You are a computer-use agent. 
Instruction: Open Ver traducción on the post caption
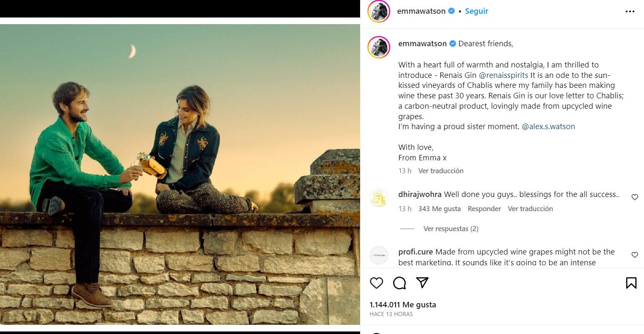[x=441, y=170]
